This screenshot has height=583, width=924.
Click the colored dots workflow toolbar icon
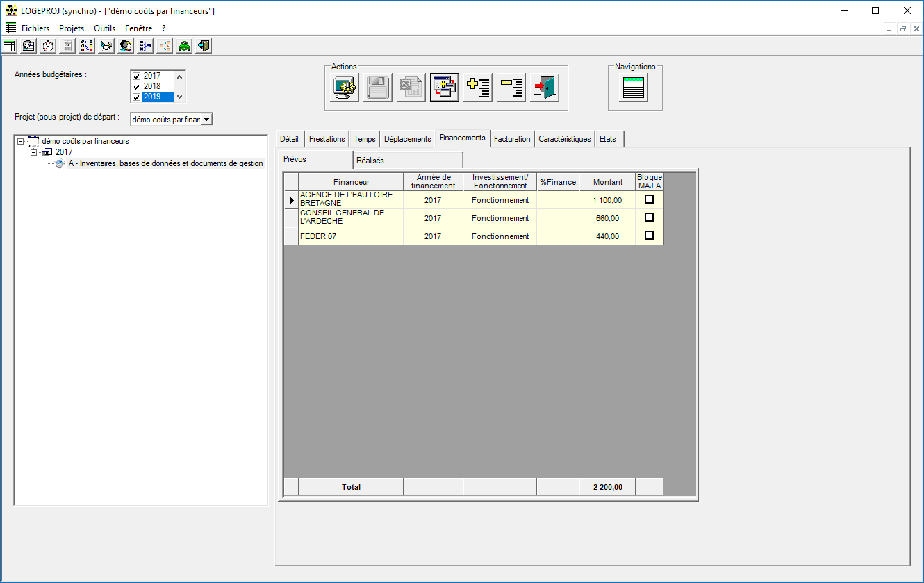pyautogui.click(x=87, y=46)
